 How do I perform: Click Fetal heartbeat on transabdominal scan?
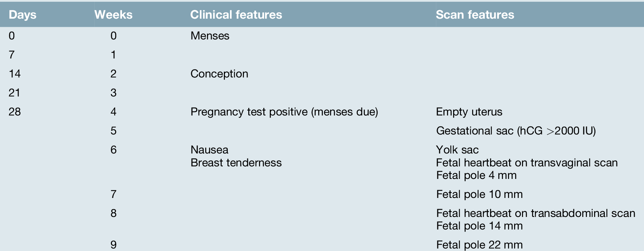point(535,213)
